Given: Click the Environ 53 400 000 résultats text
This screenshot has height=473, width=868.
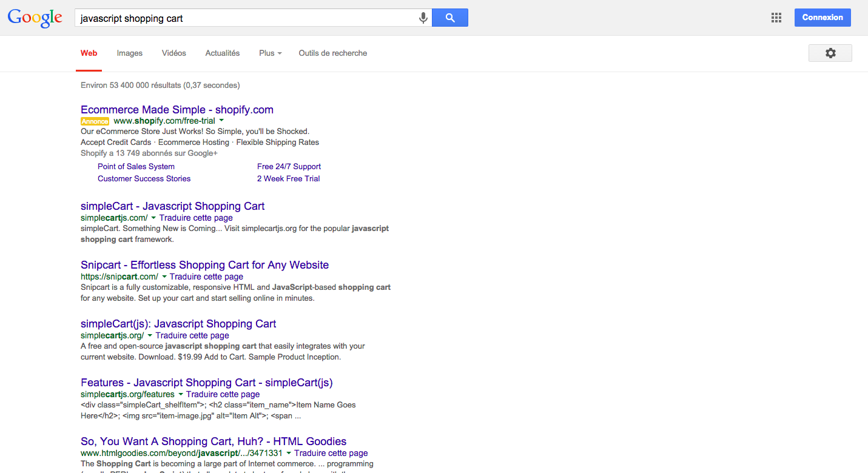Looking at the screenshot, I should pyautogui.click(x=160, y=86).
